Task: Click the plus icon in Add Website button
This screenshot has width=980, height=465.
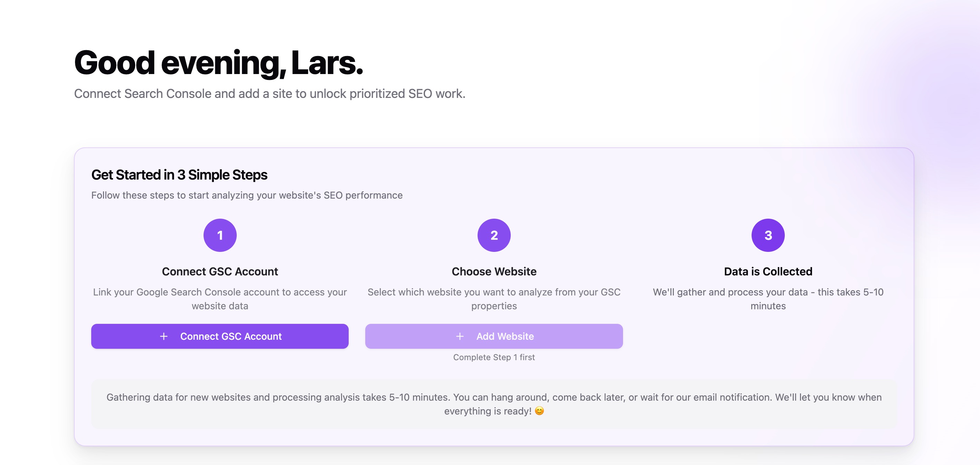Action: tap(461, 336)
